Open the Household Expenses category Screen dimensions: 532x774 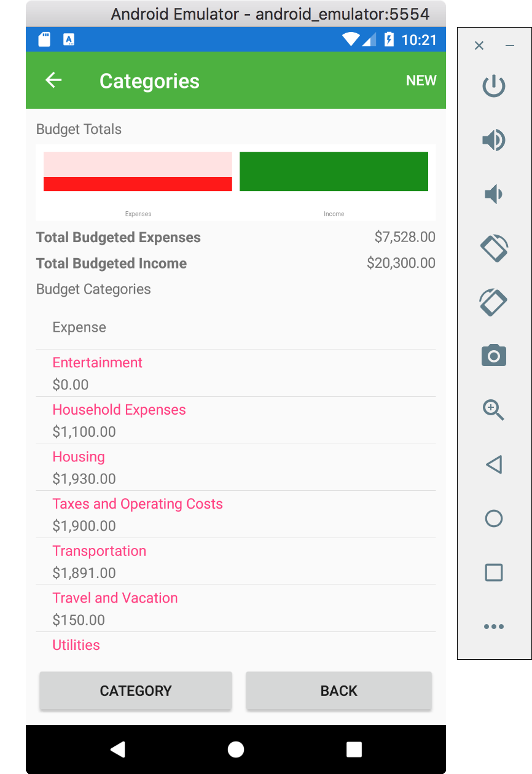coord(236,420)
